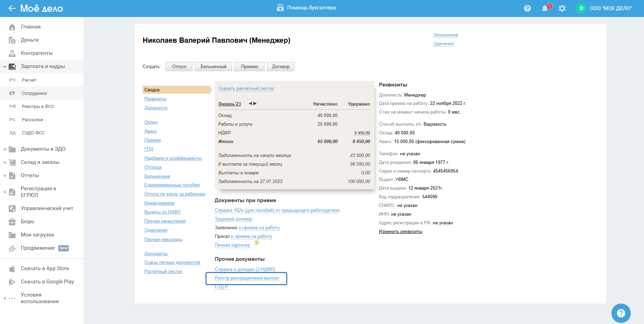The image size is (644, 324).
Task: Click the ООО "МОЕ ДЕЛО" account menu
Action: point(611,8)
